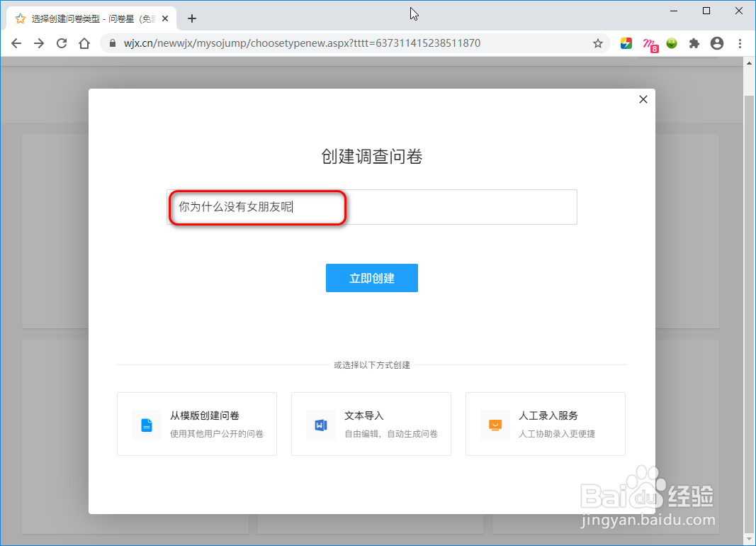Open the browser profile avatar icon
Viewport: 756px width, 546px height.
[717, 43]
